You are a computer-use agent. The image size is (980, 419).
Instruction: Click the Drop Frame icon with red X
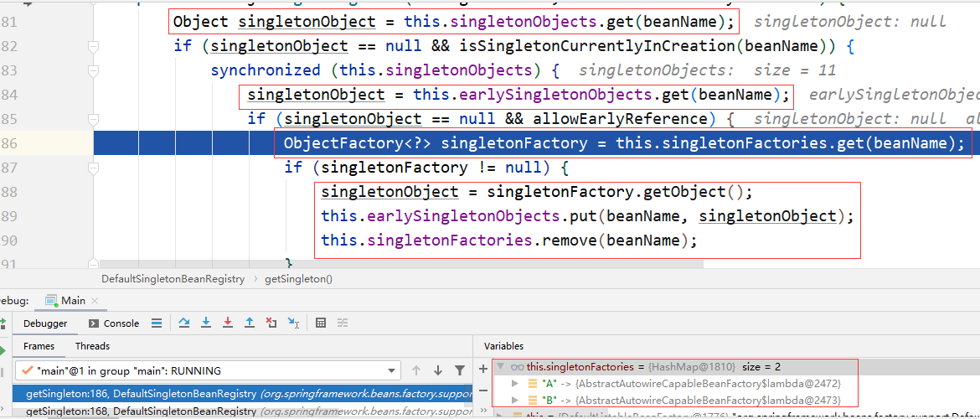(271, 323)
